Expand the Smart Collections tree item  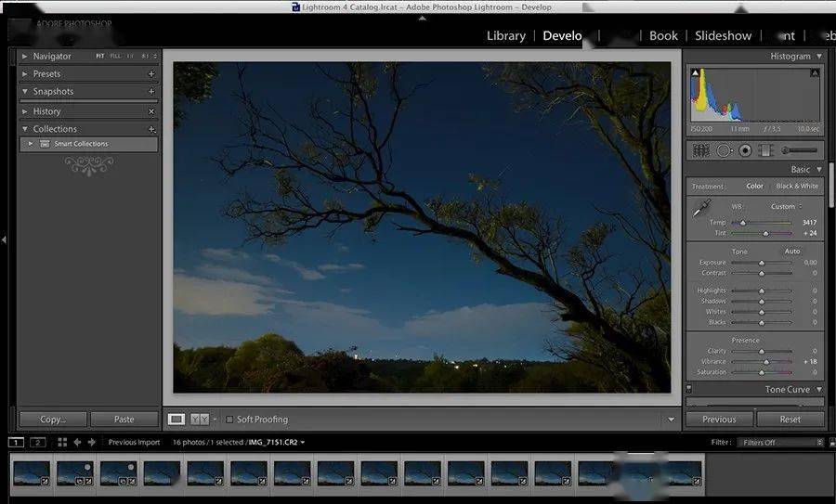pos(31,144)
